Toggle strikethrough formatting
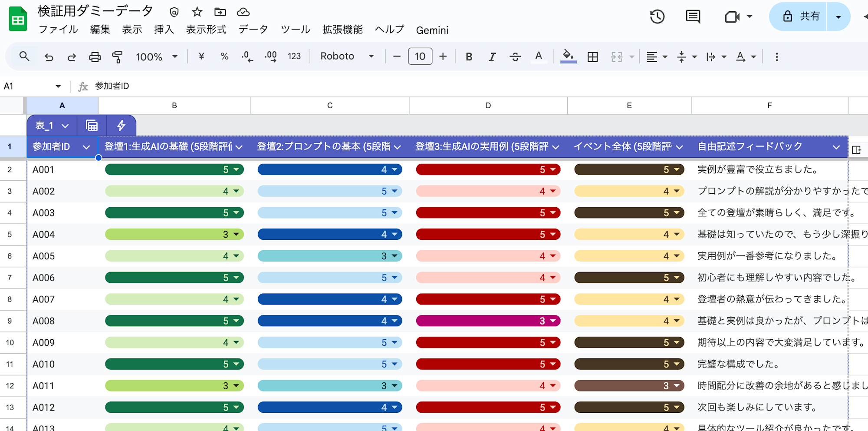Viewport: 868px width, 431px height. click(x=515, y=57)
